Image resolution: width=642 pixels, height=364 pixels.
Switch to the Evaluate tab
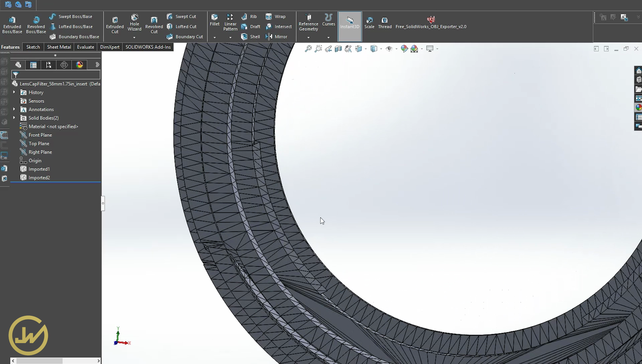tap(86, 47)
